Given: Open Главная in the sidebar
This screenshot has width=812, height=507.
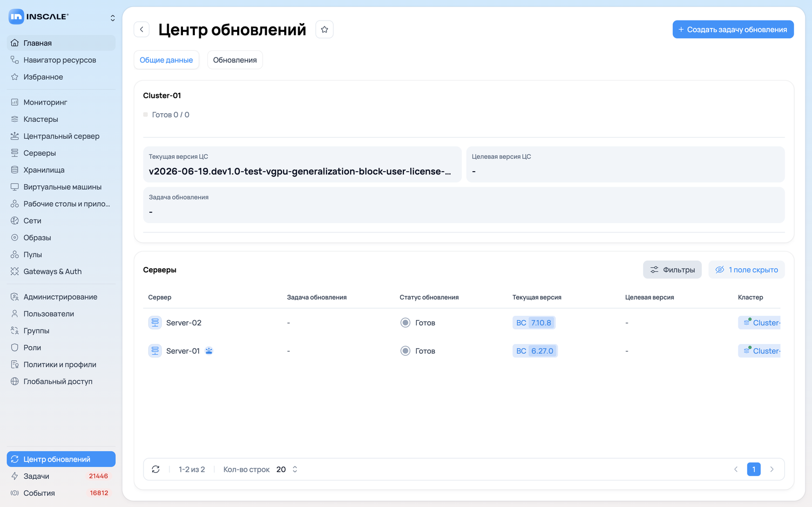Looking at the screenshot, I should tap(61, 43).
